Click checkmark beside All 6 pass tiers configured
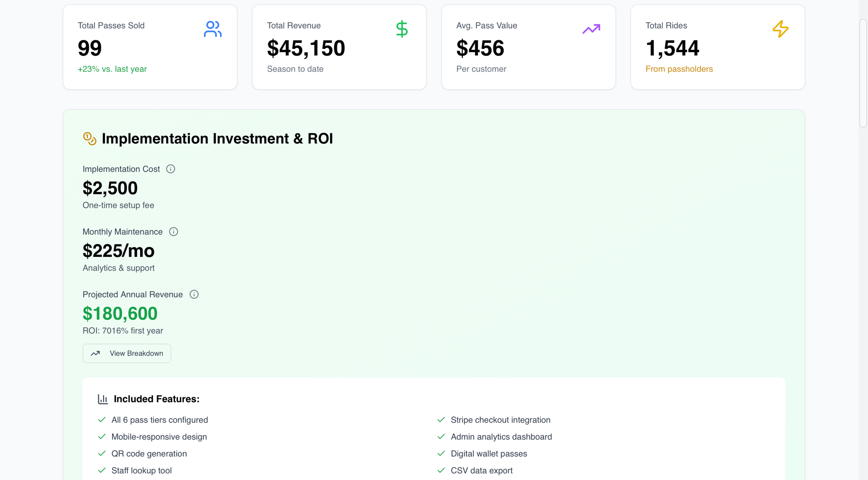 tap(102, 420)
